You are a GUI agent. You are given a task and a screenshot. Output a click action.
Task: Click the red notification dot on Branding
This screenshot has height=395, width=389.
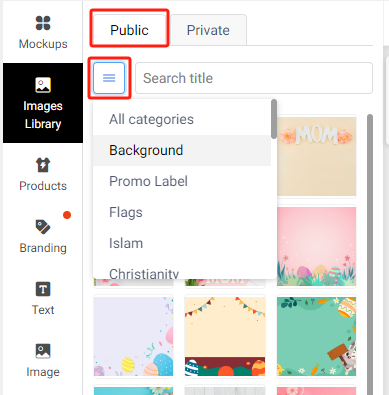[x=67, y=215]
